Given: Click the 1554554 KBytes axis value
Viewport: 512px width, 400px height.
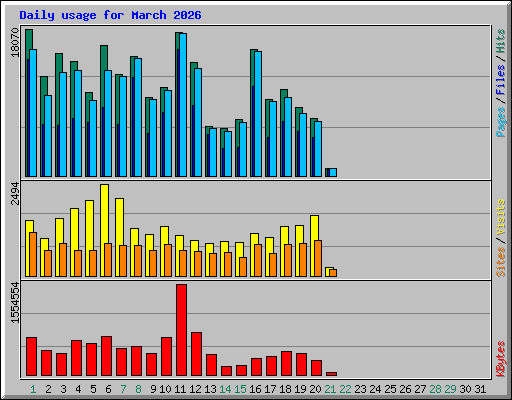Looking at the screenshot, I should click(x=15, y=303).
